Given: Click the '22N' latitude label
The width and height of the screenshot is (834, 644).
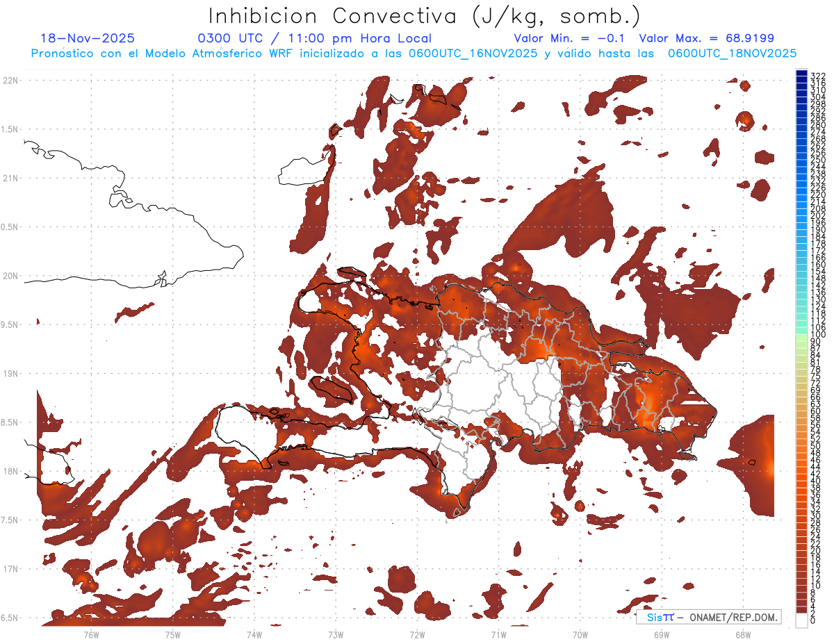Looking at the screenshot, I should [x=10, y=80].
